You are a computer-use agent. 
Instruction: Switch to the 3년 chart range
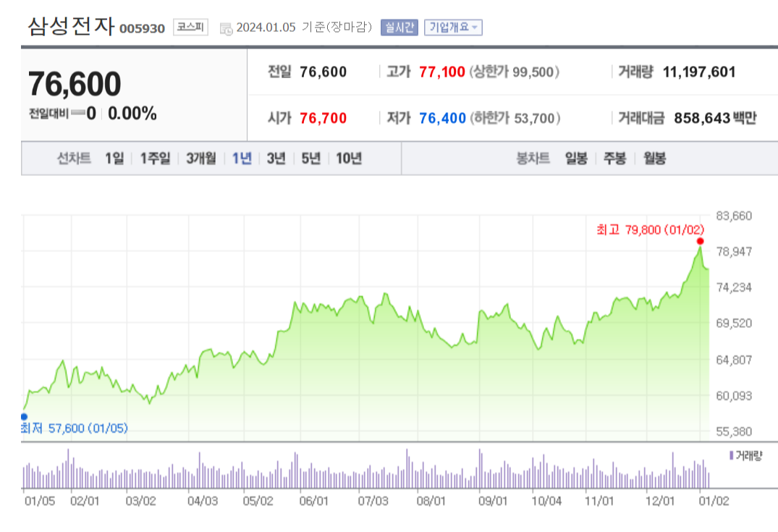coord(276,159)
